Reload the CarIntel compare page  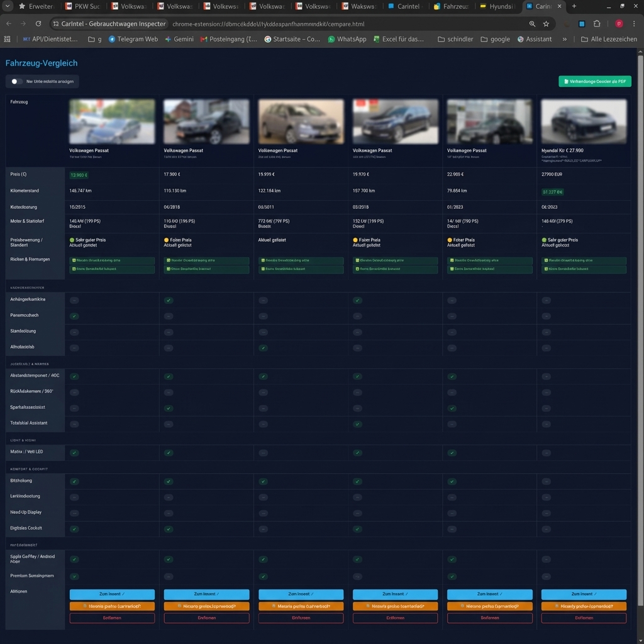(38, 24)
